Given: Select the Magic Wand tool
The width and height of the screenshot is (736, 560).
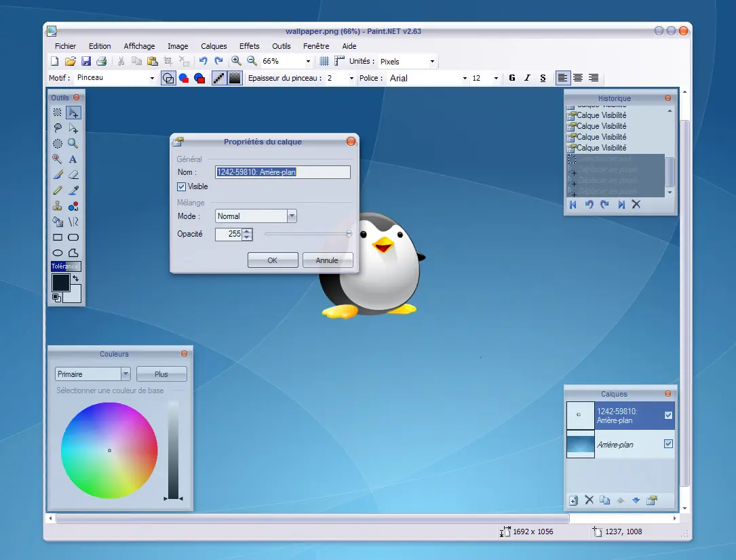Looking at the screenshot, I should [x=57, y=159].
